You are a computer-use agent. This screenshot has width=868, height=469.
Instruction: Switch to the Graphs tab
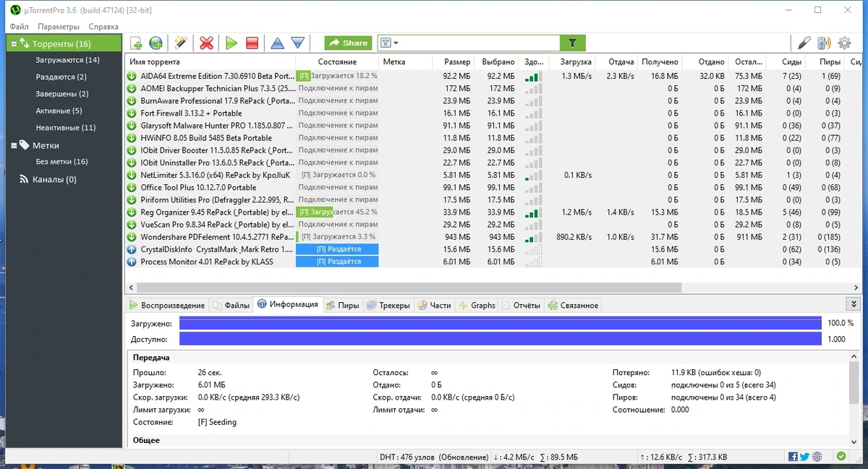click(477, 305)
